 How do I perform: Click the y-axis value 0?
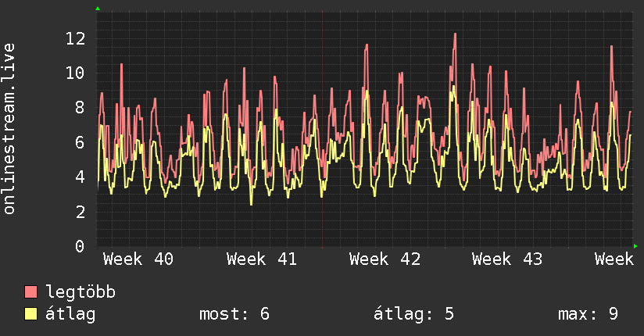80,246
